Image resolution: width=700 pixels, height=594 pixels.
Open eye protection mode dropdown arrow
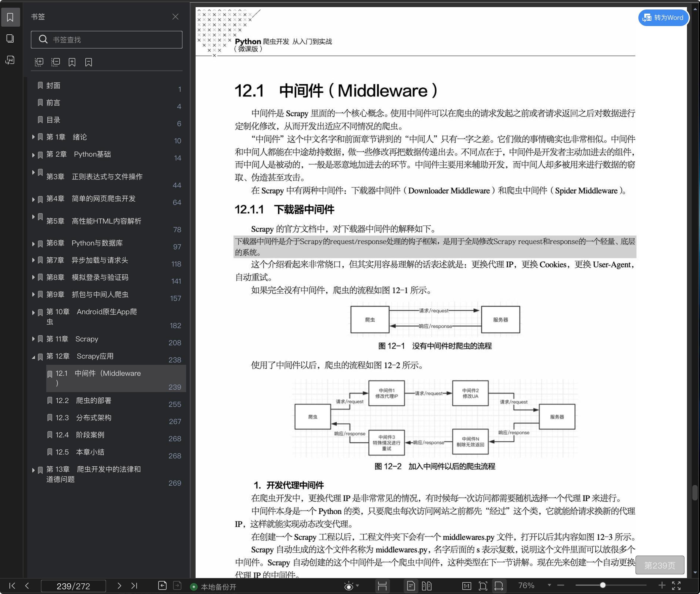point(358,586)
